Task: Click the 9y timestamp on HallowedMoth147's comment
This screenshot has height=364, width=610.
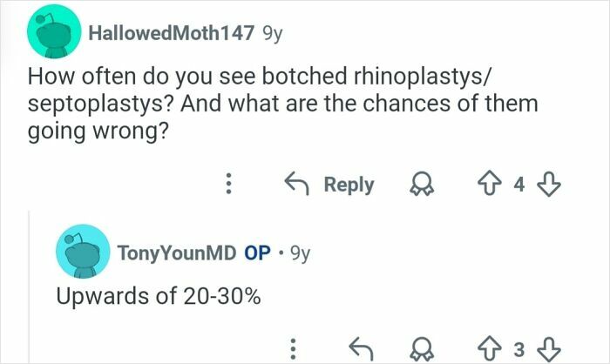Action: click(273, 34)
